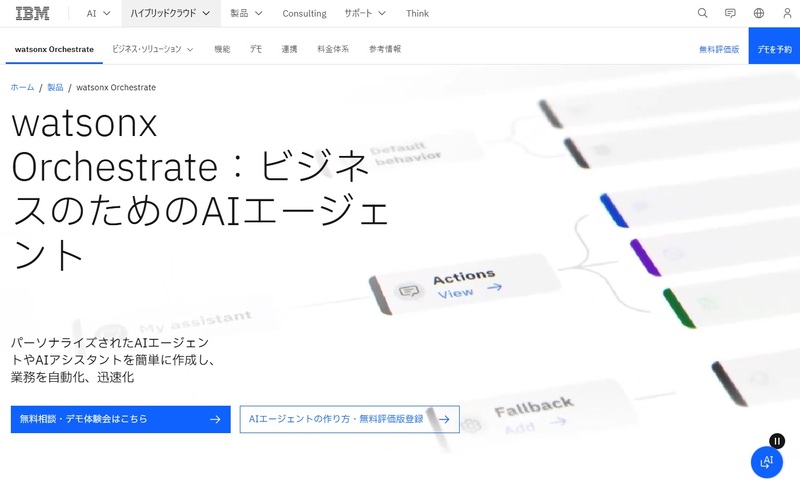
Task: Open the search magnifier icon
Action: click(703, 13)
